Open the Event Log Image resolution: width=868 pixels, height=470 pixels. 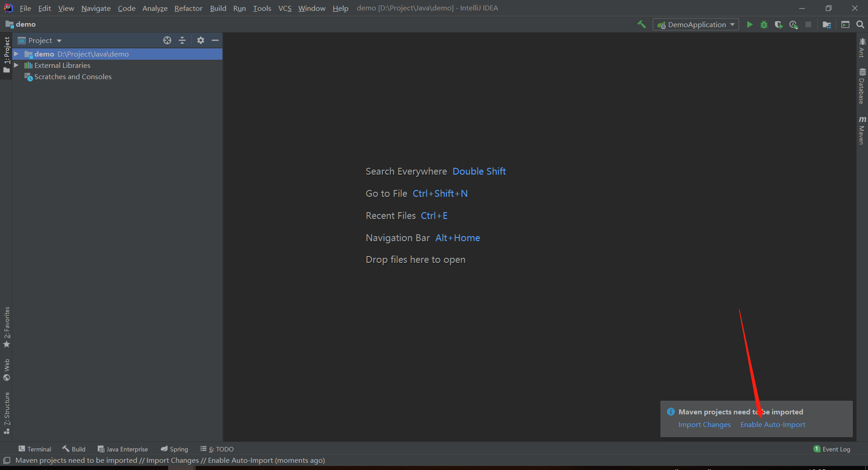pos(832,449)
